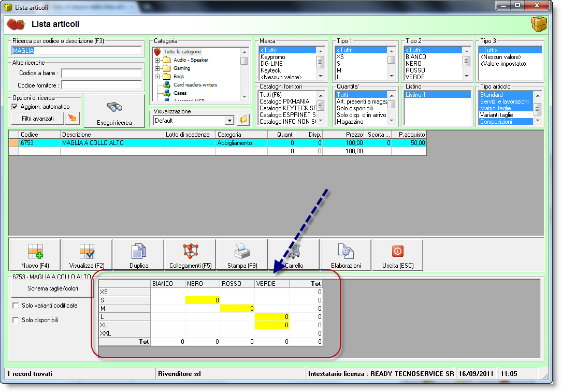Expand Bags tree node
Image resolution: width=561 pixels, height=392 pixels.
[157, 77]
